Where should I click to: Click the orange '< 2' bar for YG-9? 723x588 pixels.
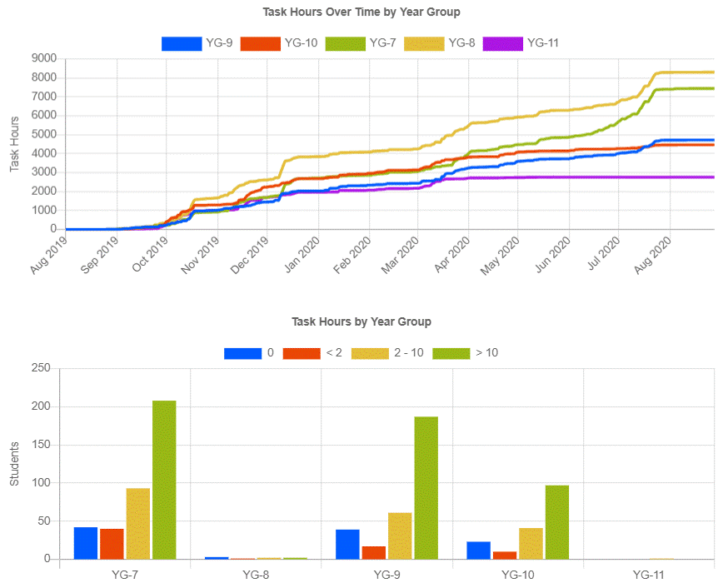[374, 553]
